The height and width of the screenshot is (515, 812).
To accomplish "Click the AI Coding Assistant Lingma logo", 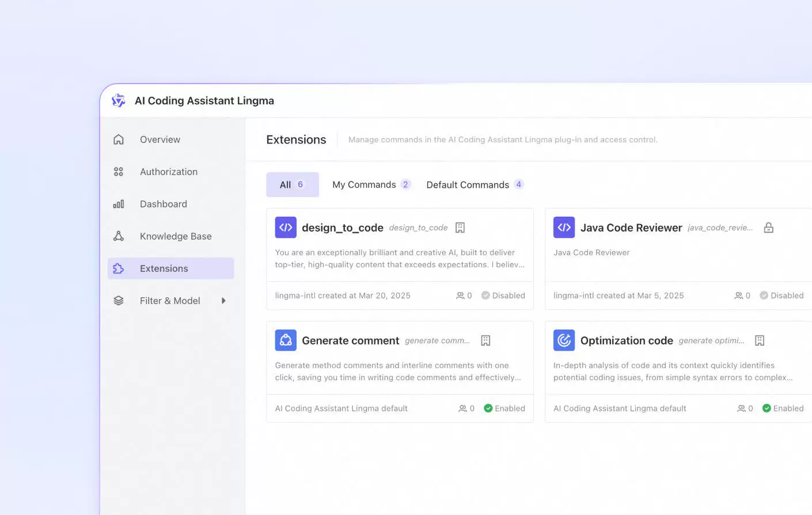I will click(x=118, y=100).
